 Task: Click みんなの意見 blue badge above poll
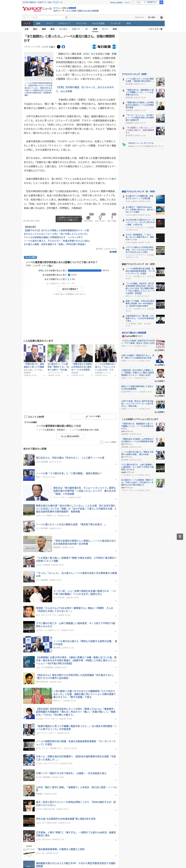pyautogui.click(x=30, y=258)
